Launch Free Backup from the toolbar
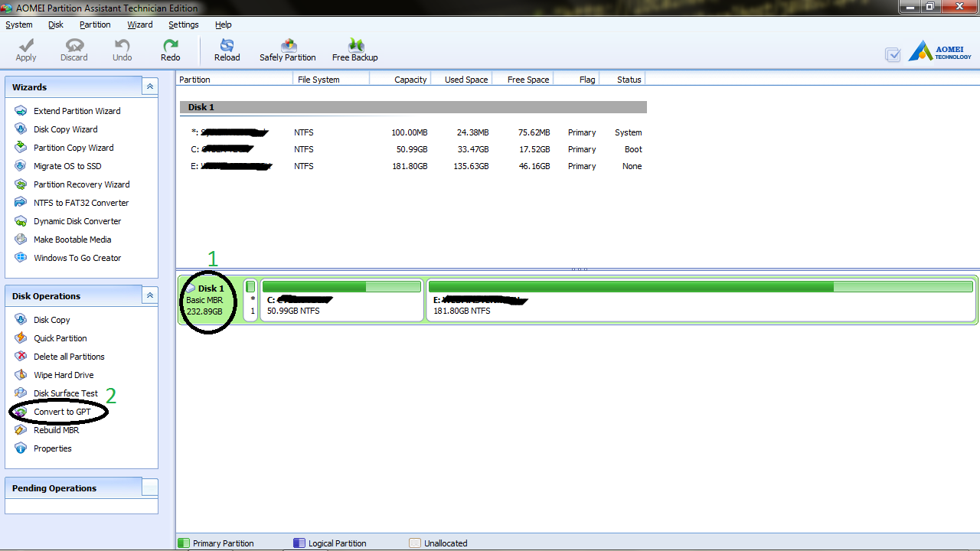This screenshot has width=980, height=551. click(354, 46)
